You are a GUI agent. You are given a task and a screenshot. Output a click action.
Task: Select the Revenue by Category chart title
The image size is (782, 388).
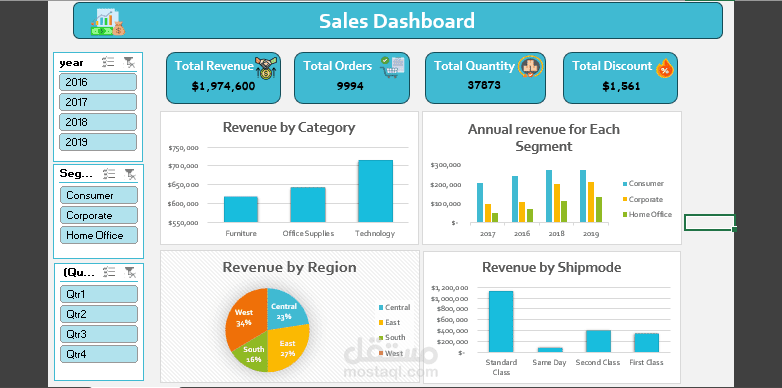point(289,128)
